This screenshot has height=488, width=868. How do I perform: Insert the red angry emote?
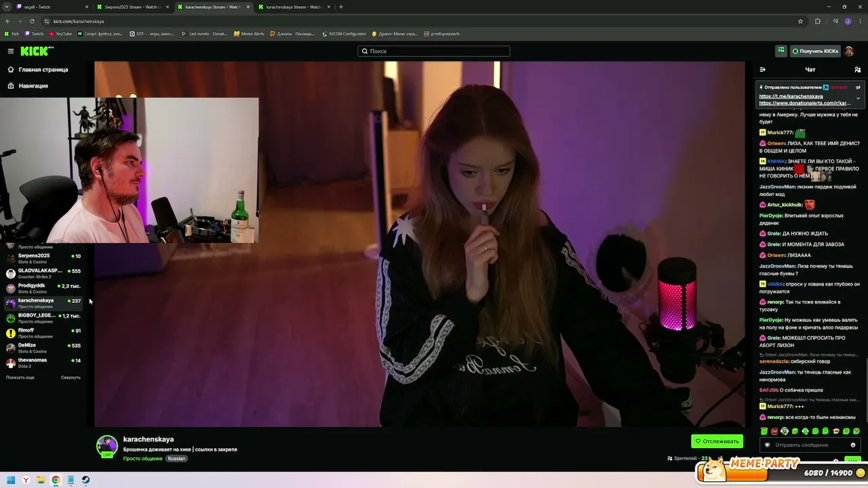click(774, 431)
